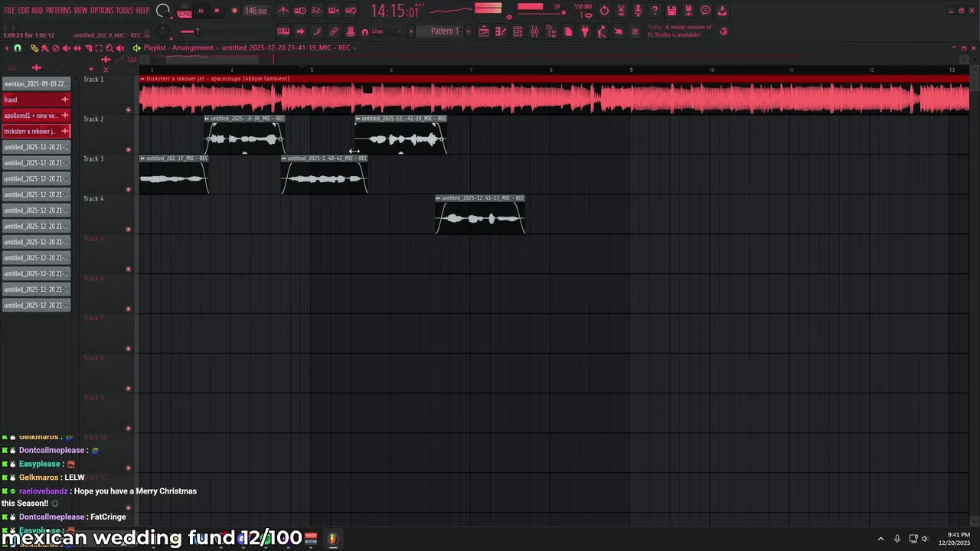Select the playlist Mute tool
The width and height of the screenshot is (980, 551).
point(66,48)
